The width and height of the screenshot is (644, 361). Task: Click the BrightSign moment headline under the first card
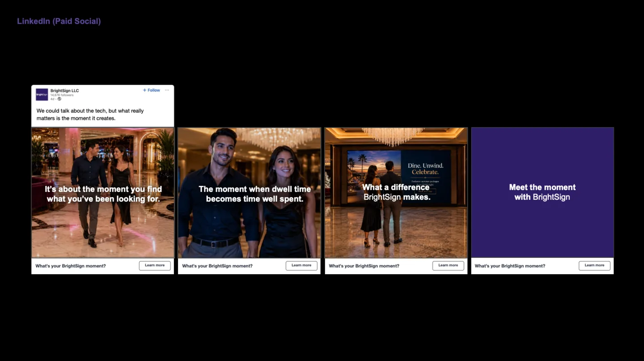click(71, 266)
